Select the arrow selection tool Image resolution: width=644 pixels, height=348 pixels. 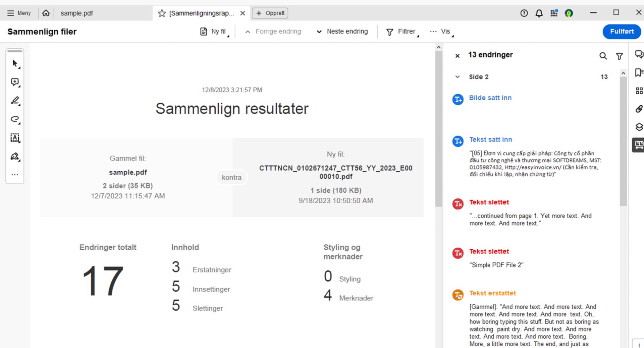tap(15, 63)
